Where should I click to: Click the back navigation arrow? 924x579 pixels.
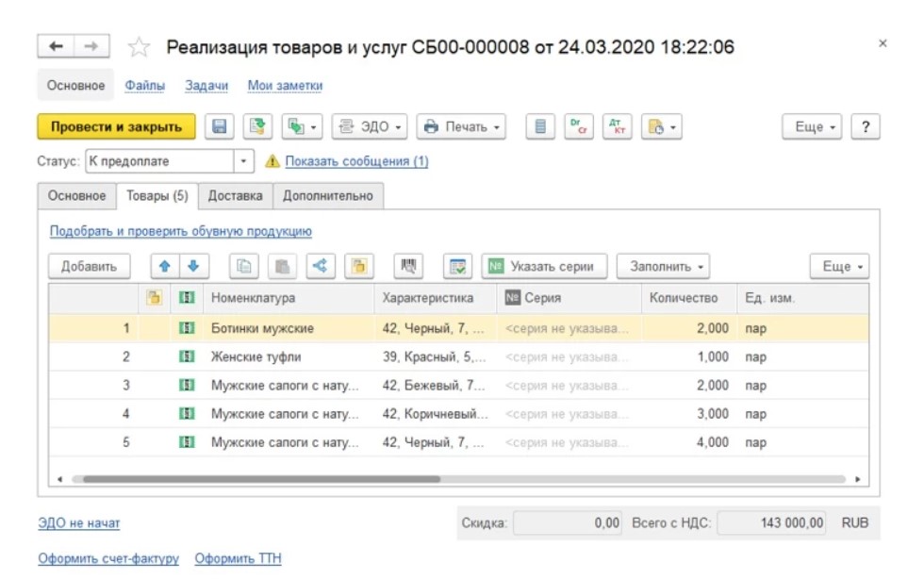tap(57, 46)
